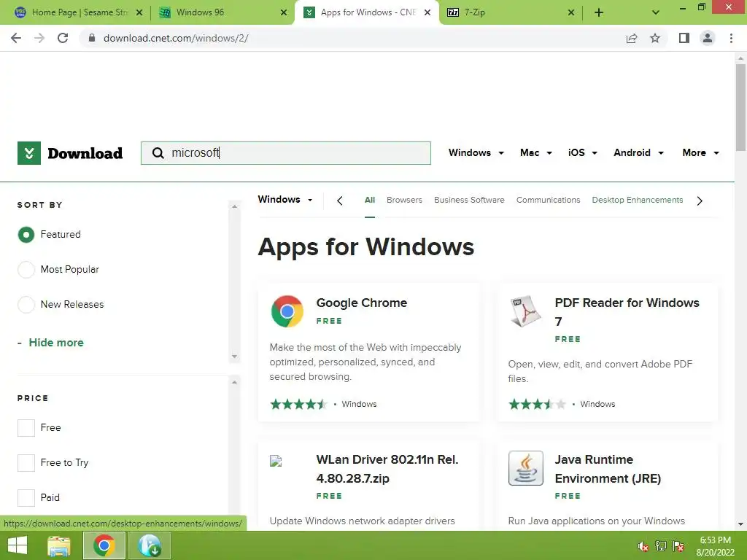Check the Paid price filter
Screen dimensions: 747x560
[26, 497]
